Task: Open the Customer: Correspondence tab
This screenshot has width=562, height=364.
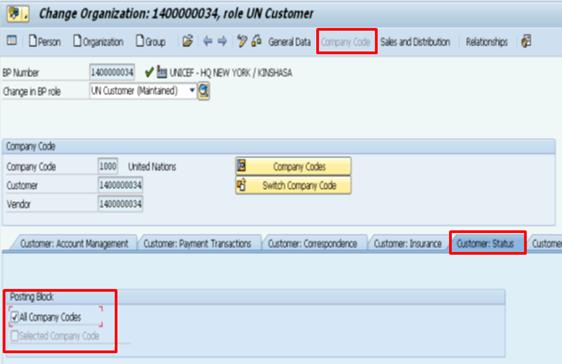Action: (313, 244)
